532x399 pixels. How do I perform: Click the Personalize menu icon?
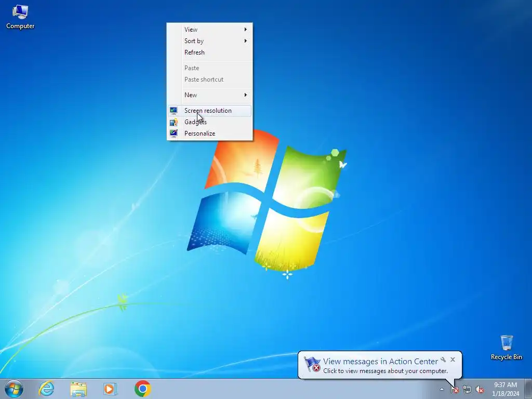[x=174, y=134]
